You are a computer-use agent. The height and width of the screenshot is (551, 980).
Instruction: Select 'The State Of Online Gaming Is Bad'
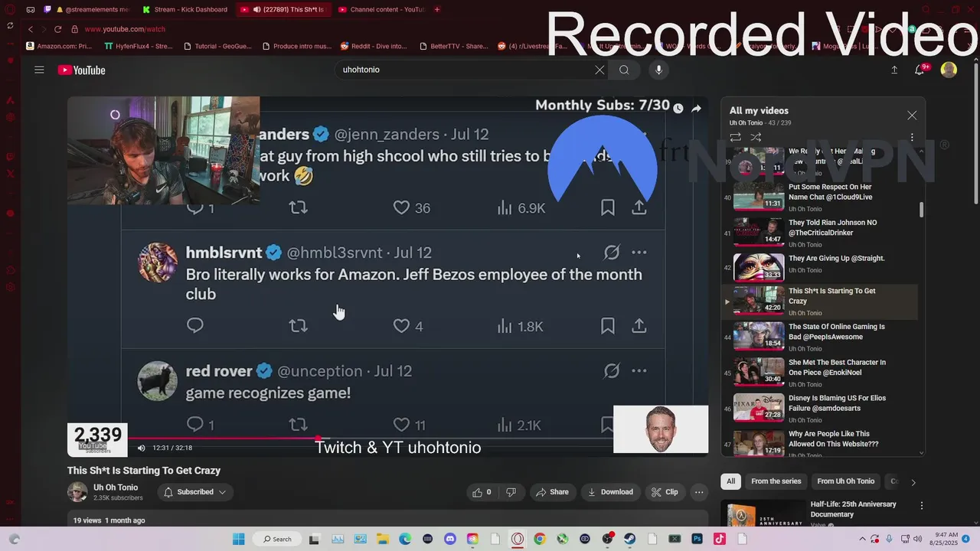(819, 337)
